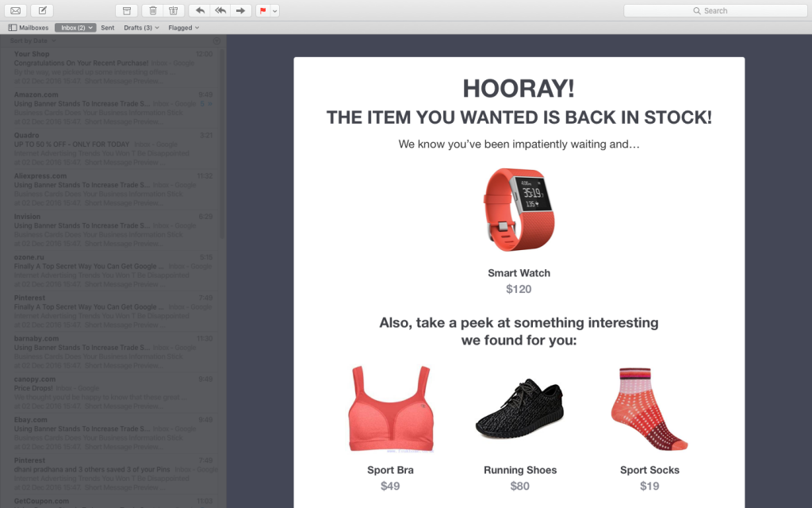Click the $19 sport socks price
The width and height of the screenshot is (812, 508).
pos(649,487)
